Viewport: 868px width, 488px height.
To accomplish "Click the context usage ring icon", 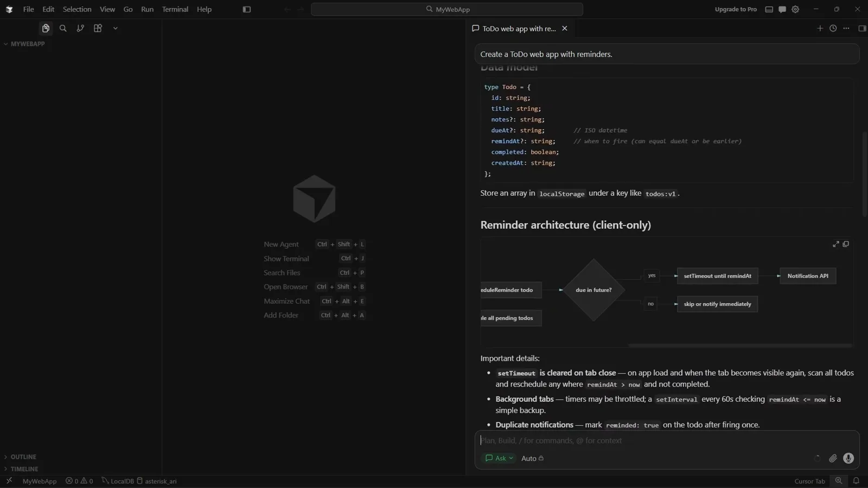I will 817,458.
